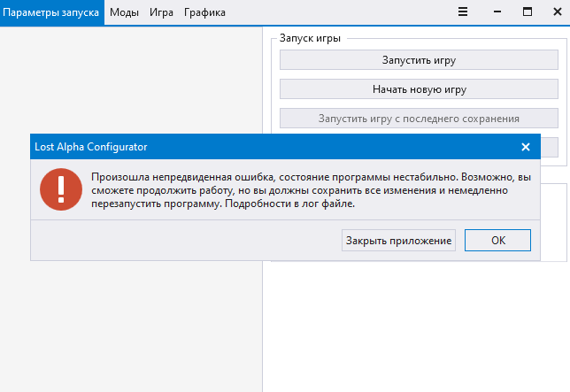Close the Lost Alpha Configurator error dialog
The image size is (570, 392).
coord(525,147)
